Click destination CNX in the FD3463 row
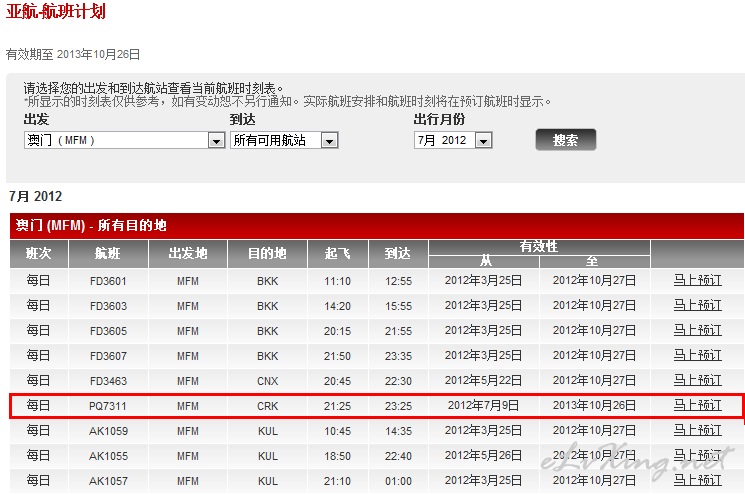This screenshot has height=494, width=745. (267, 381)
